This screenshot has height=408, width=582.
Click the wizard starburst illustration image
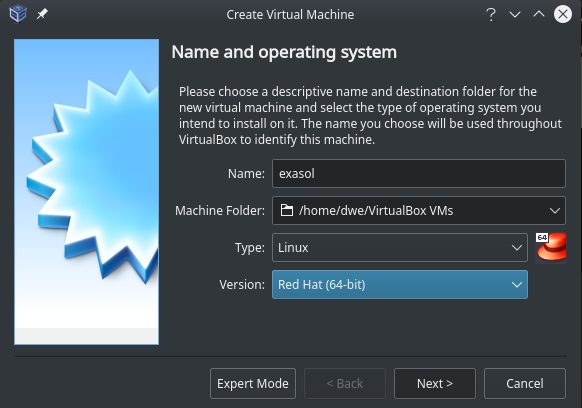tap(86, 192)
